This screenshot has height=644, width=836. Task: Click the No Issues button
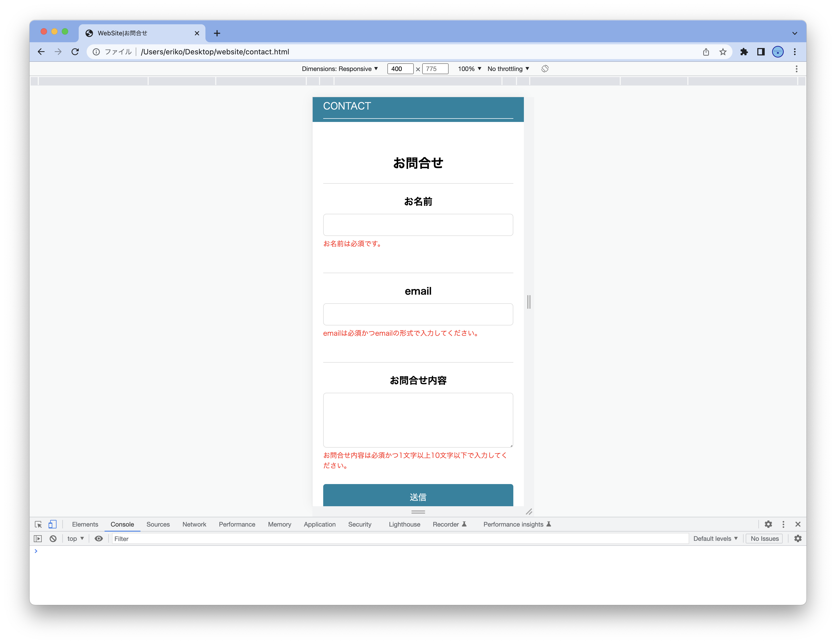pyautogui.click(x=764, y=539)
